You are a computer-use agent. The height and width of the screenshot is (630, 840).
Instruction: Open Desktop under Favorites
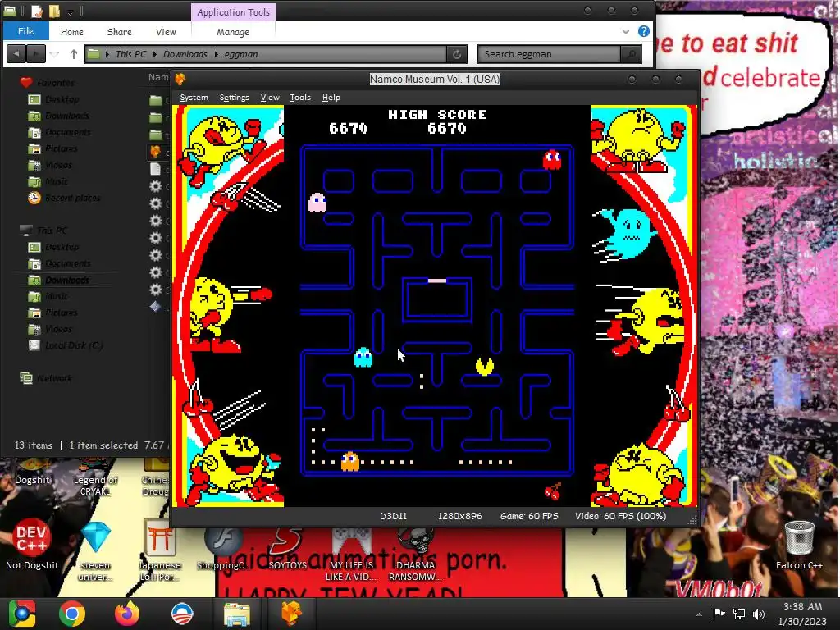pos(62,99)
